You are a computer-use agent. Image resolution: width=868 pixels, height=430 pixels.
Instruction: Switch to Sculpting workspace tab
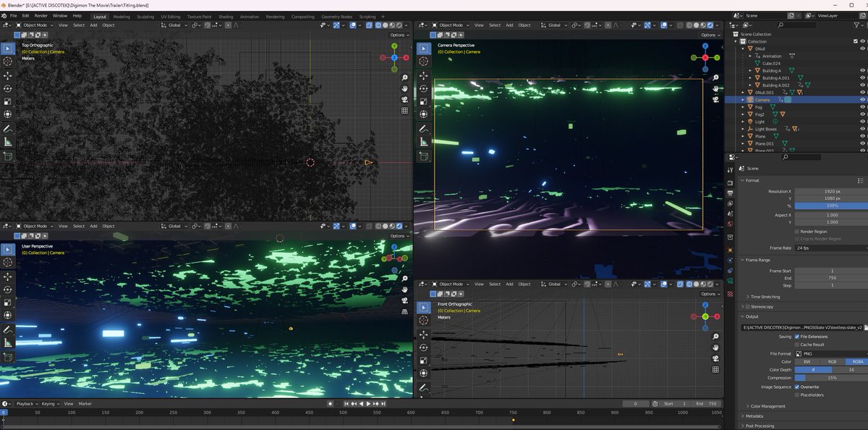pyautogui.click(x=145, y=16)
